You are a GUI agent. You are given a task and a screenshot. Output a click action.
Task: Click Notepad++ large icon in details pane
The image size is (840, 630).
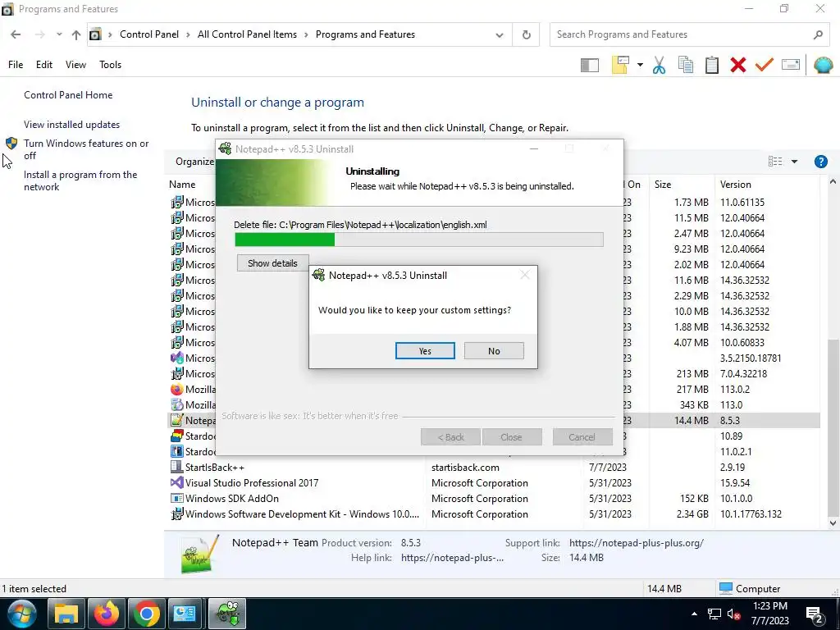click(x=199, y=555)
